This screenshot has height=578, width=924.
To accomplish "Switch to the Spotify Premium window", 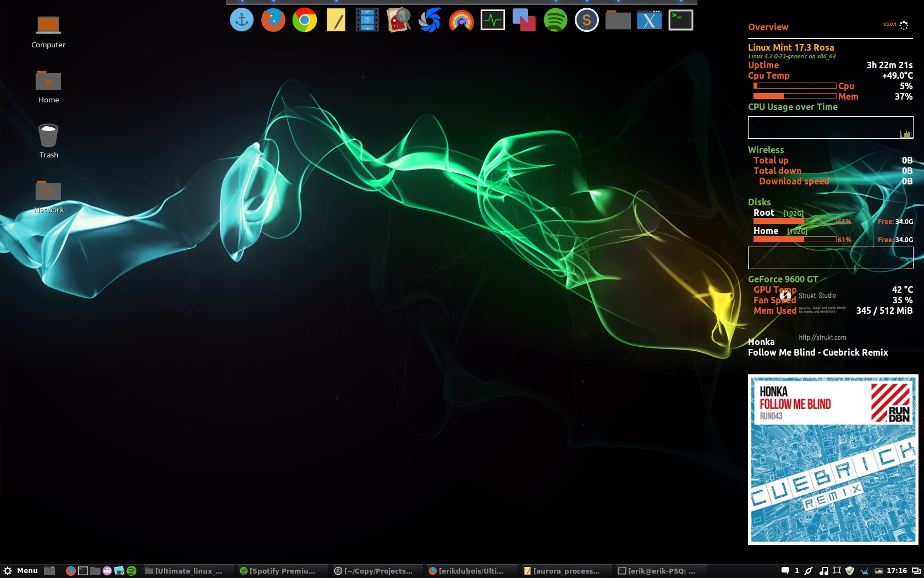I will [x=282, y=571].
